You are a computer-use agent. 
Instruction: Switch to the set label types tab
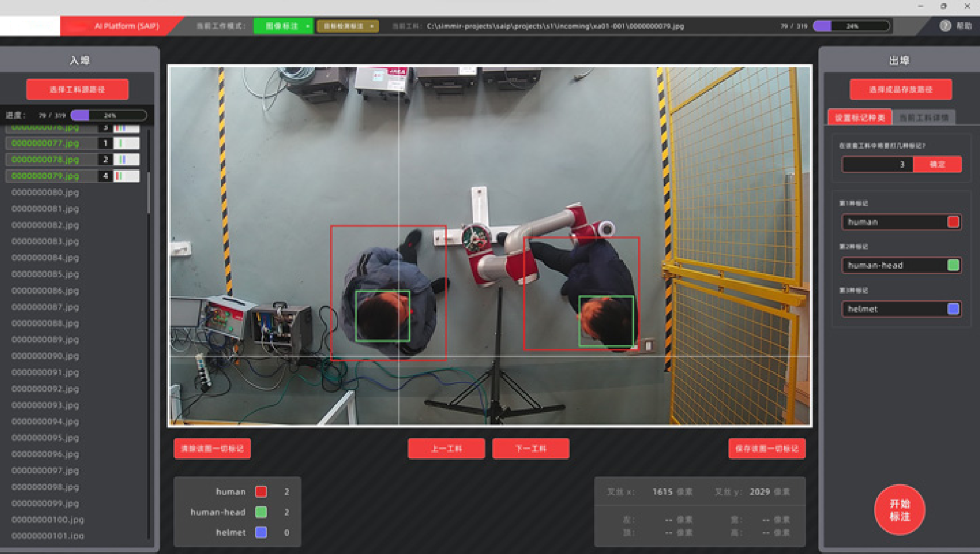tap(860, 118)
